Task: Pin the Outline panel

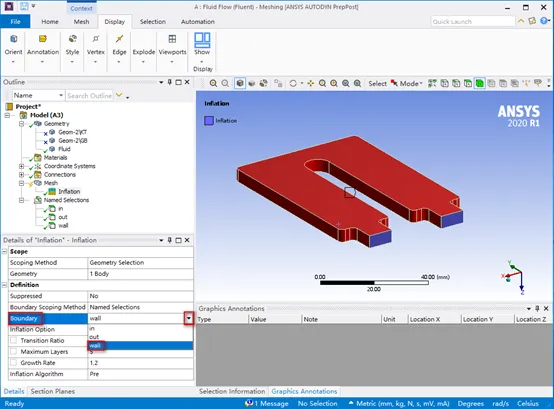Action: pos(170,82)
